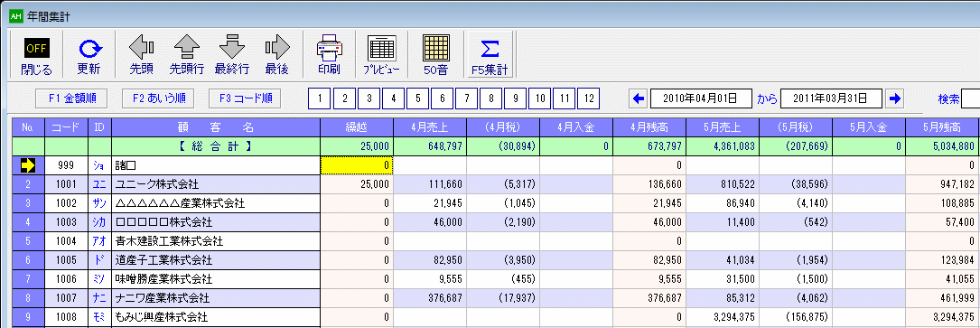This screenshot has width=980, height=328.
Task: Select customer もみじ興産株式会社
Action: click(216, 317)
